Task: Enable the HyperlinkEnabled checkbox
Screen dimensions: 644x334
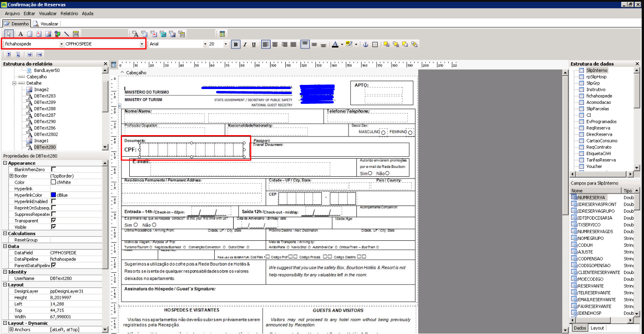Action: (x=53, y=201)
